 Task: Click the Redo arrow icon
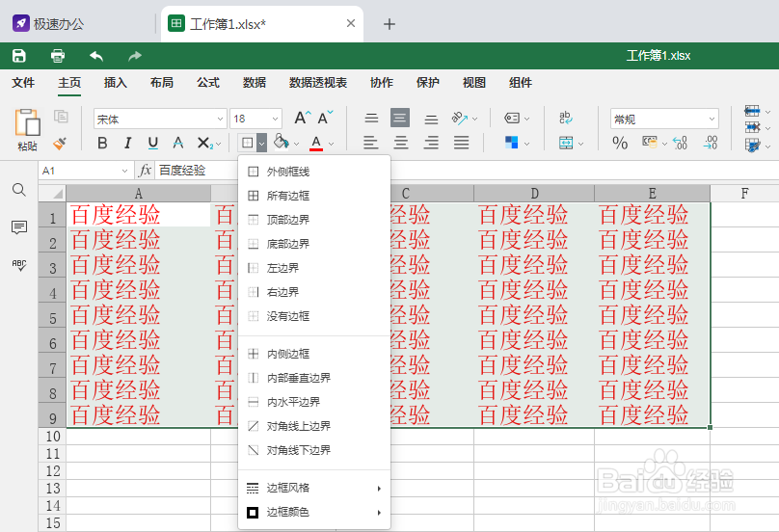(x=135, y=56)
